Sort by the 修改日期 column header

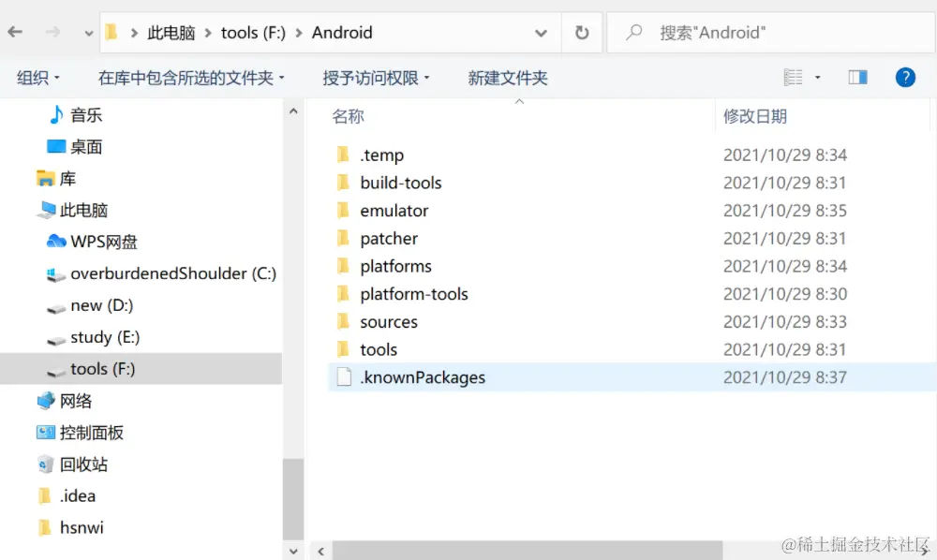pos(754,116)
